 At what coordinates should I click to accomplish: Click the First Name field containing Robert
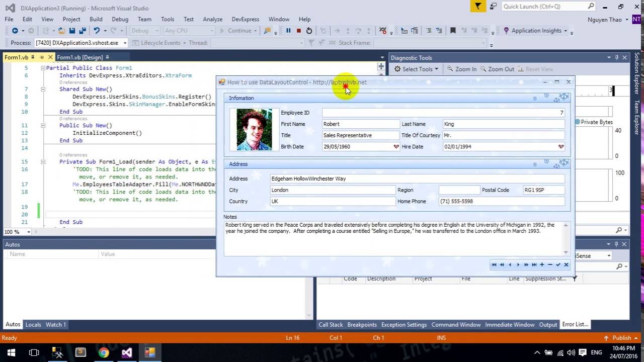(x=361, y=124)
